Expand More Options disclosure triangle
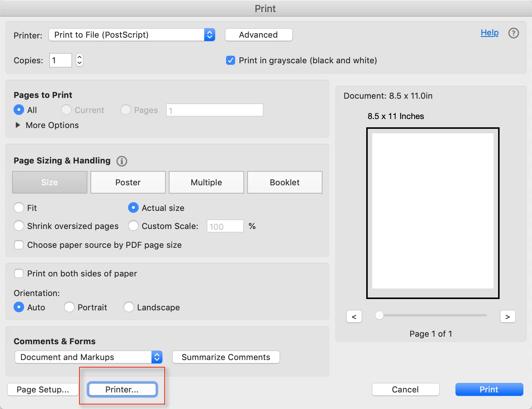Screen dimensions: 532x409 [18, 125]
